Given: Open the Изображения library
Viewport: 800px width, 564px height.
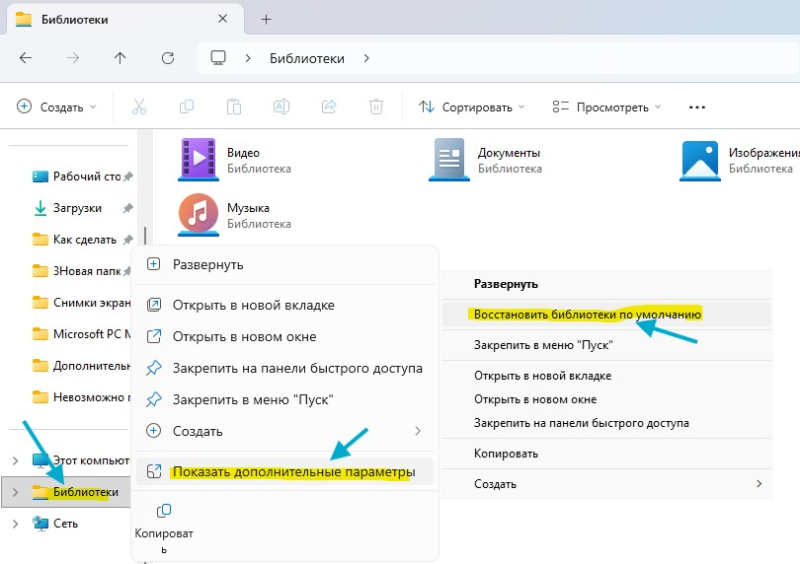Looking at the screenshot, I should click(x=739, y=160).
